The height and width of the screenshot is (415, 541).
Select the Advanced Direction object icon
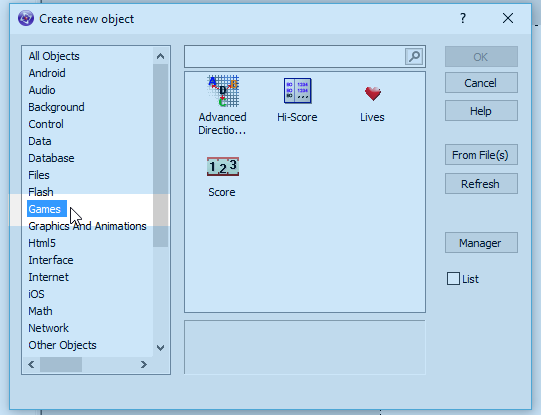click(223, 91)
